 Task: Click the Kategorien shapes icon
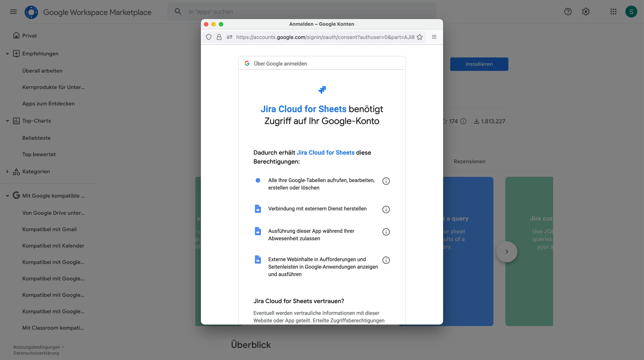tap(16, 172)
